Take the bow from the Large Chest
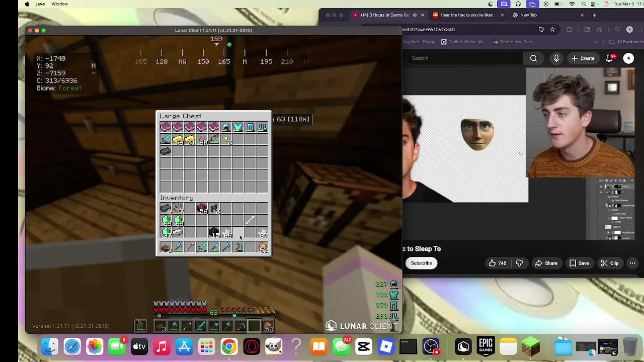Viewport: 644px width, 362px height. [214, 140]
